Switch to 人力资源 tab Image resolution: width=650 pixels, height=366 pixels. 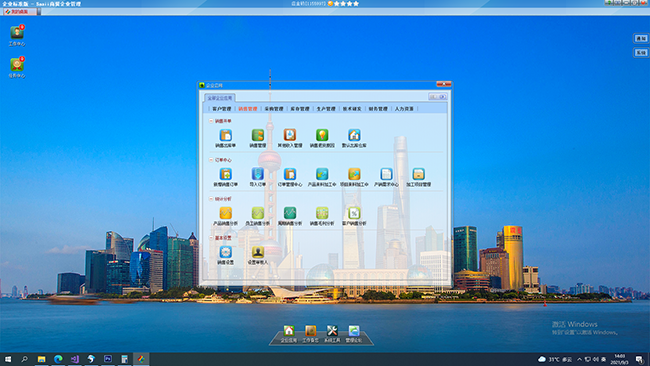(404, 109)
